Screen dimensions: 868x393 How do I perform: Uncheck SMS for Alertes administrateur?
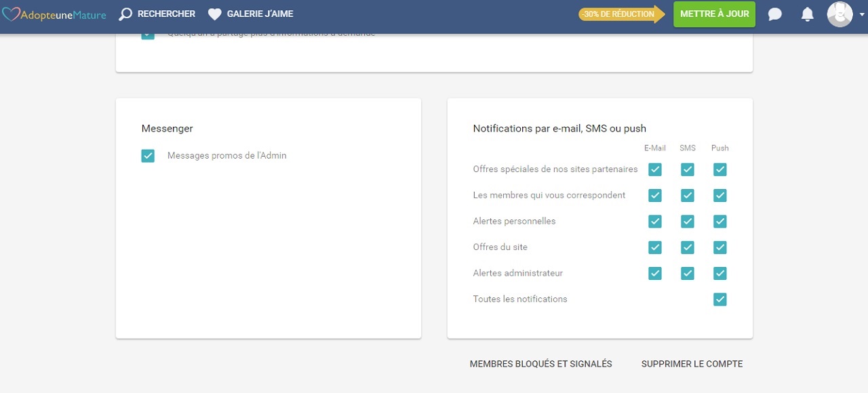tap(687, 273)
